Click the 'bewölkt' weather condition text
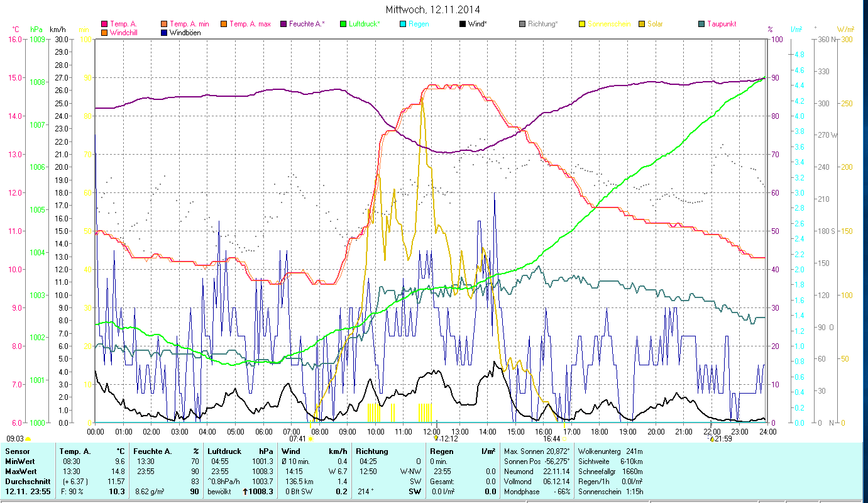The height and width of the screenshot is (503, 868). click(220, 492)
